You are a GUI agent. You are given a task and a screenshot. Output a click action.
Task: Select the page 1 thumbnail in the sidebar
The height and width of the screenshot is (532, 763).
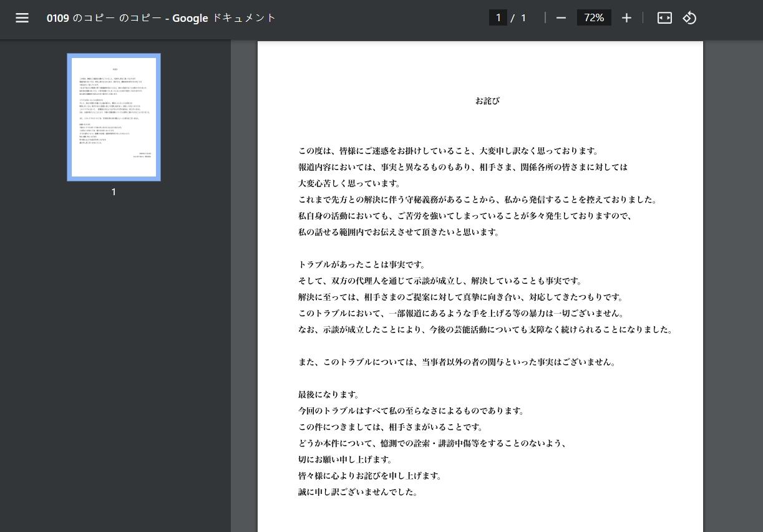tap(114, 117)
